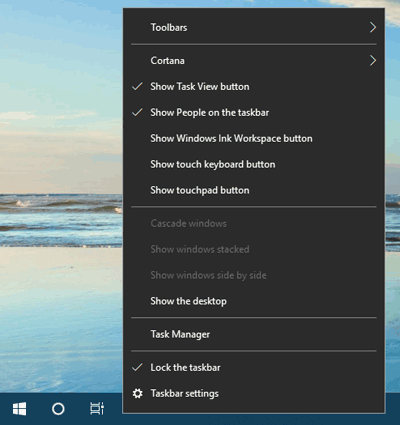Select Cortana menu entry

point(254,61)
